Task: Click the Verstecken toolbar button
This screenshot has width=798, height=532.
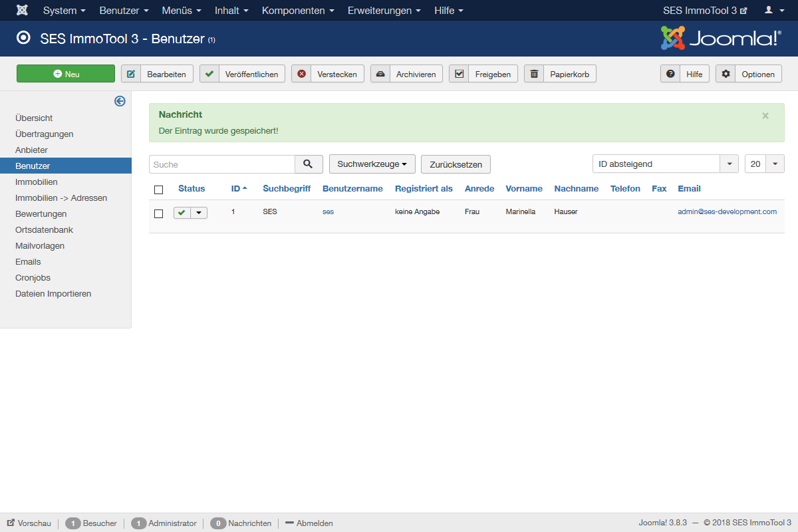Action: coord(328,74)
